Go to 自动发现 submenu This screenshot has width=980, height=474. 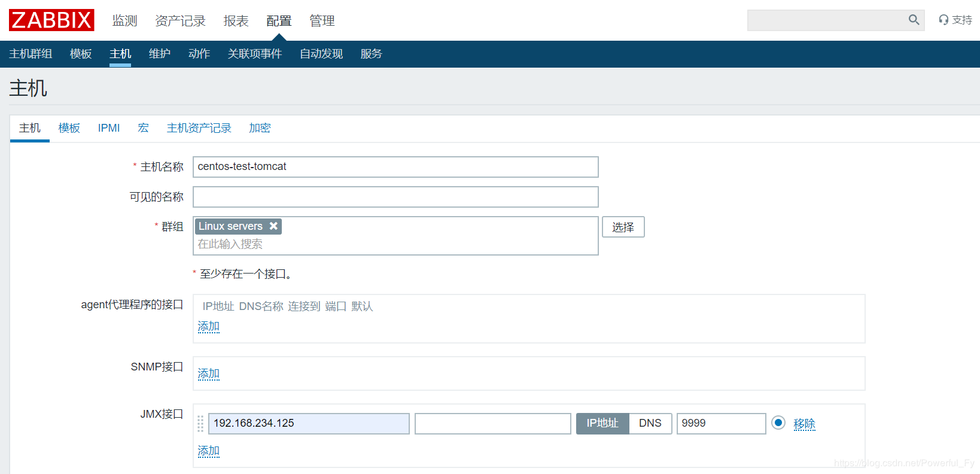321,54
